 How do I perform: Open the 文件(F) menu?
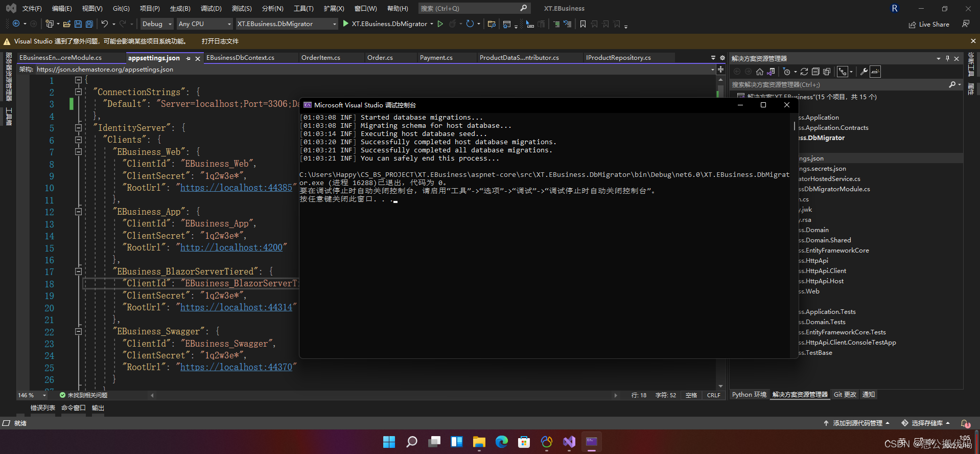click(32, 9)
